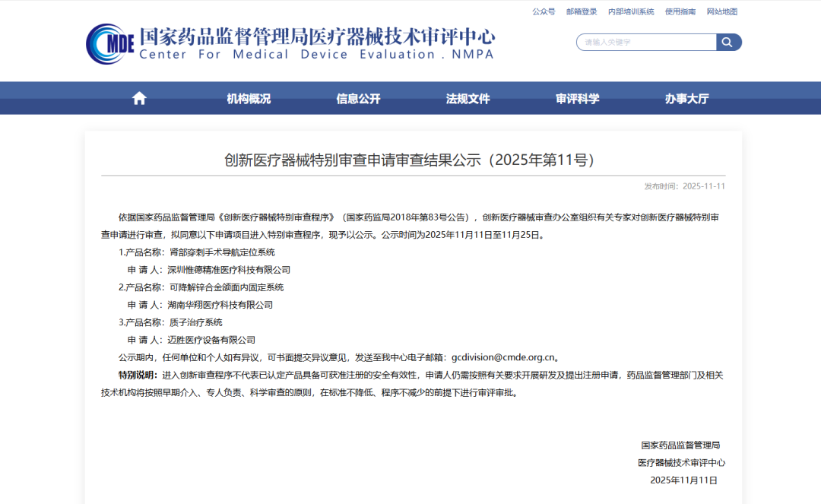
Task: Click signature line 国家药品监督管理局
Action: point(680,445)
